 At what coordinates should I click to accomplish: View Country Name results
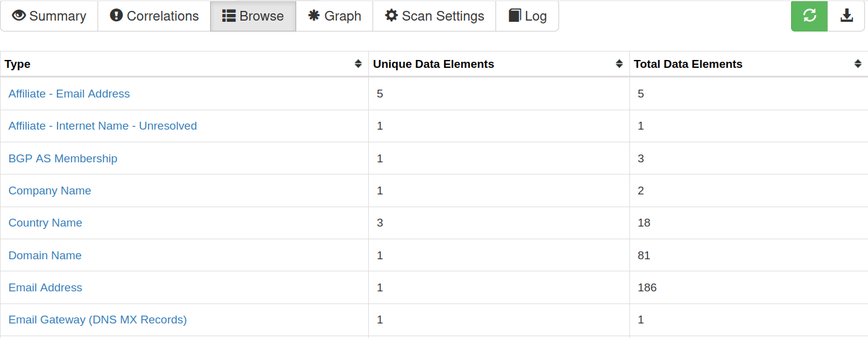(45, 223)
